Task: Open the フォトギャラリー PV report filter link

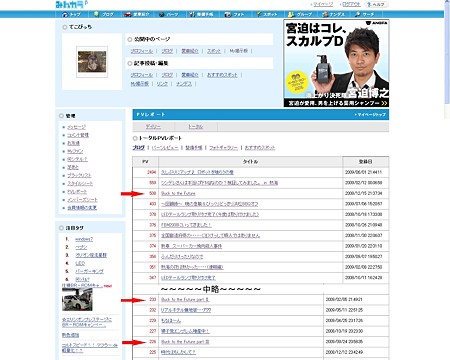Action: [223, 148]
